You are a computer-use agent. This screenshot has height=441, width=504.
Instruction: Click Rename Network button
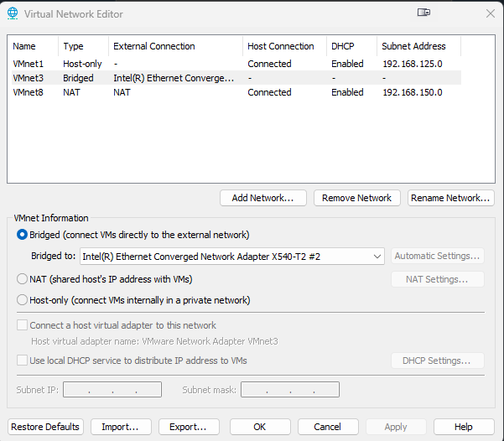pos(450,198)
